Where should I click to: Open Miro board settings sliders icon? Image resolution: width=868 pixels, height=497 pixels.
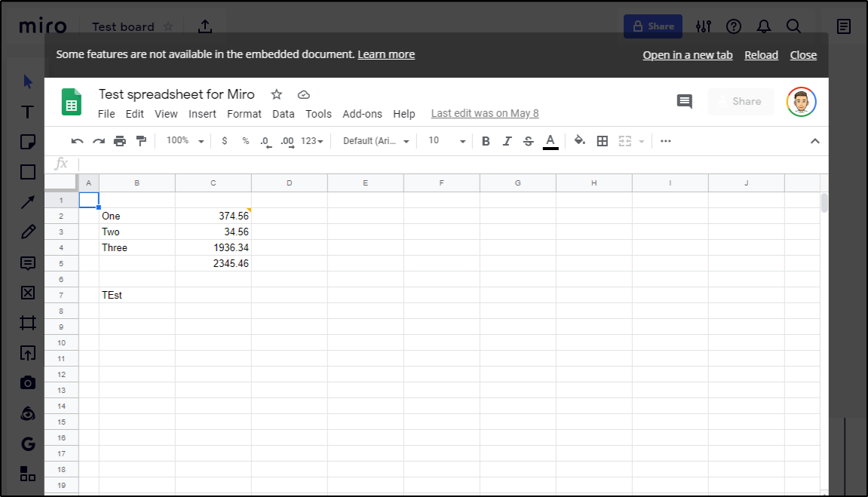704,26
